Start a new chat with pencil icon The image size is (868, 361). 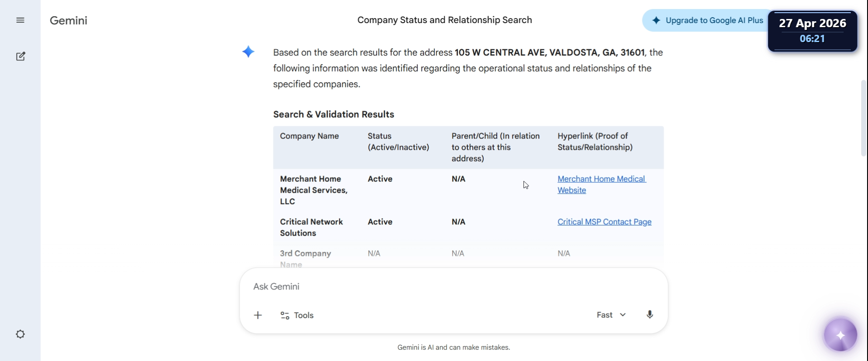[20, 56]
